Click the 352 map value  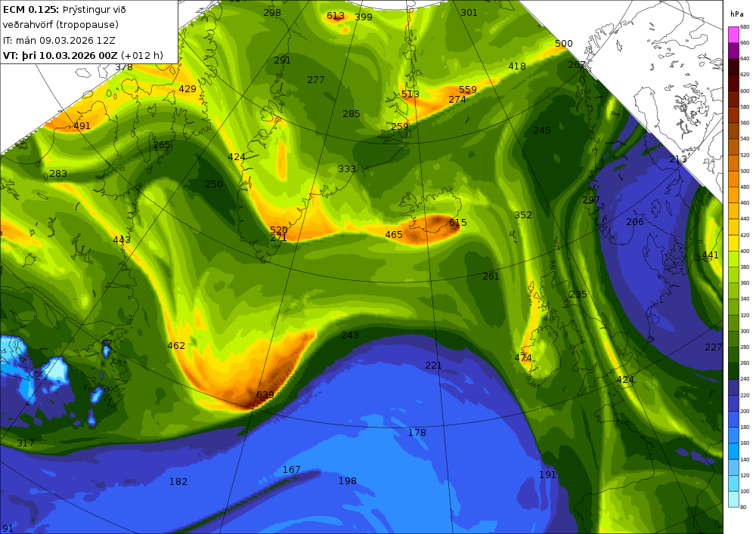[x=523, y=215]
